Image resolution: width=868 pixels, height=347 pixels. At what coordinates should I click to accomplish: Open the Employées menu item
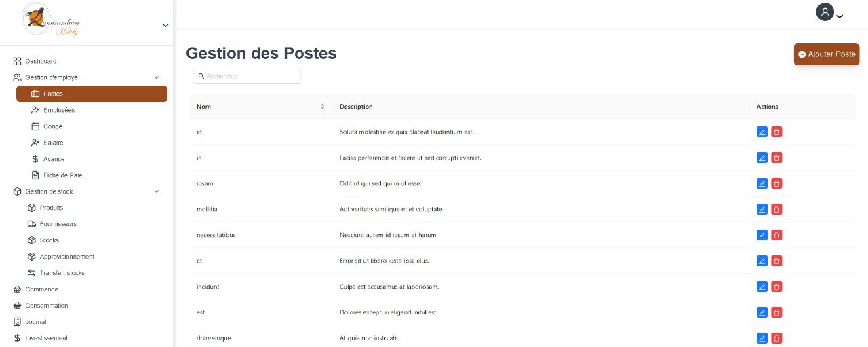(58, 110)
